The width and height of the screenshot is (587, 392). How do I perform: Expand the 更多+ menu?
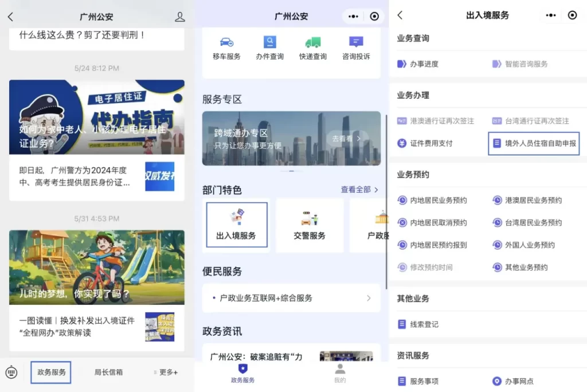click(x=166, y=372)
